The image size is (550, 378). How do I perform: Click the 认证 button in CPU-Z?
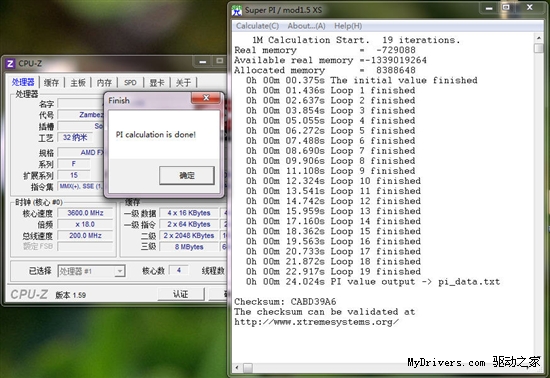click(181, 294)
